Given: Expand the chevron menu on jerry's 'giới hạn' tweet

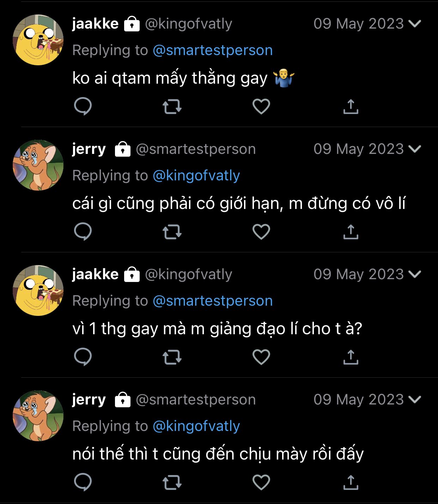Looking at the screenshot, I should pyautogui.click(x=415, y=149).
